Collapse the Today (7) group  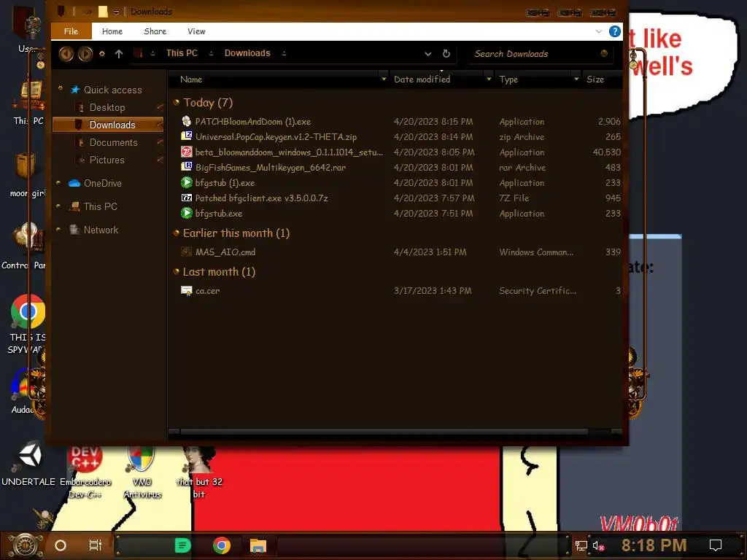coord(177,102)
